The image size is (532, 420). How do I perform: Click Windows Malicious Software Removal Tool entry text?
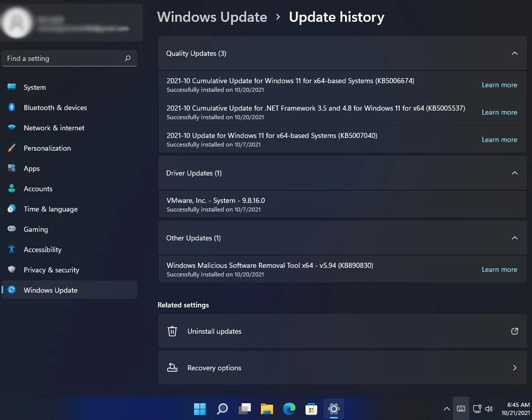pos(270,265)
